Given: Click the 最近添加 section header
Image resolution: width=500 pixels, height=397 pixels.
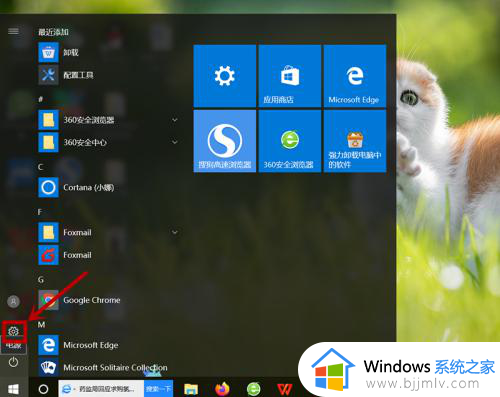Looking at the screenshot, I should tap(53, 32).
